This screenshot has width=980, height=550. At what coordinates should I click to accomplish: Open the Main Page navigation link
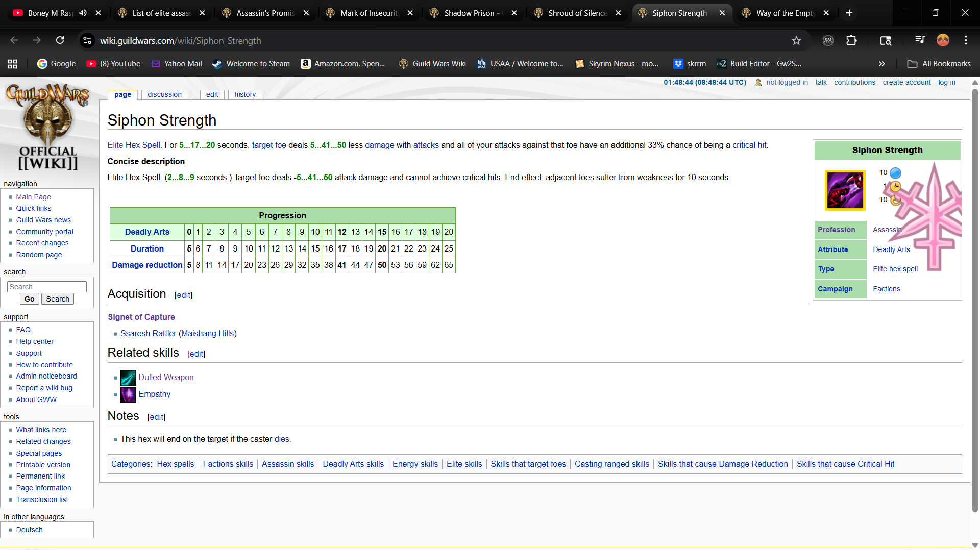33,197
